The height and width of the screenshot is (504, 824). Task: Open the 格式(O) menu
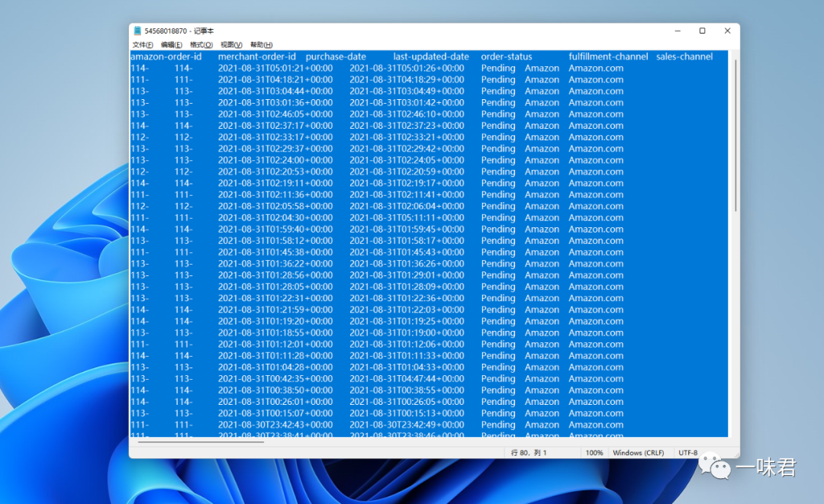coord(201,45)
